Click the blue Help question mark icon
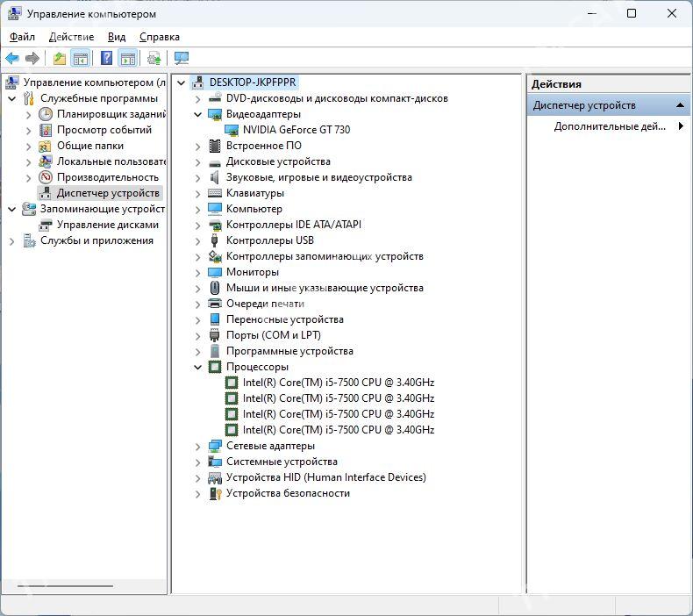 tap(106, 58)
